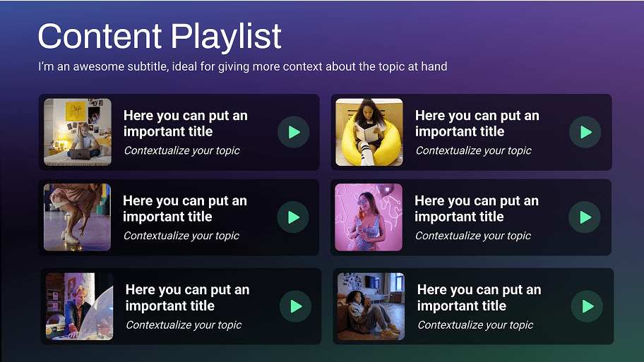Select the title beside the roller skates image
The width and height of the screenshot is (644, 362).
[x=184, y=209]
